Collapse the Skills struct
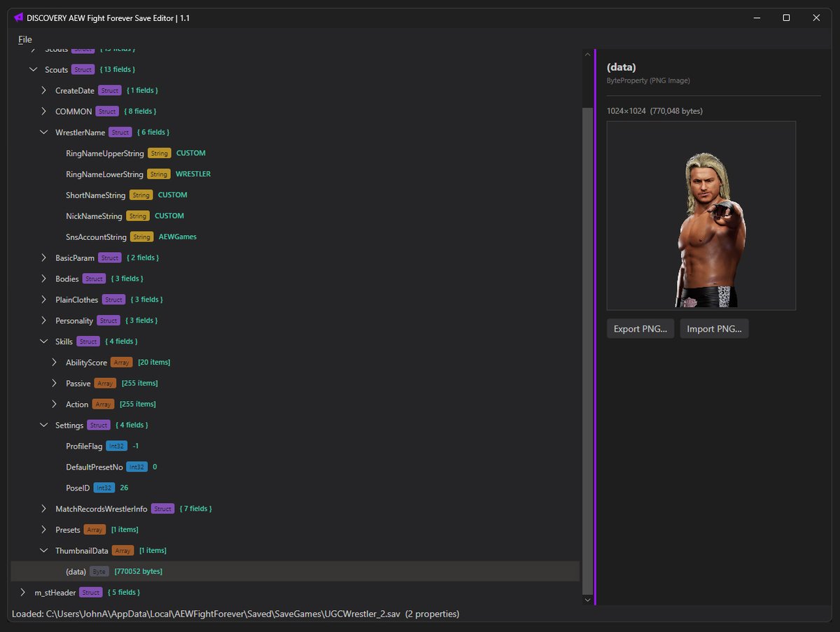Screen dimensions: 840x632 pyautogui.click(x=43, y=342)
